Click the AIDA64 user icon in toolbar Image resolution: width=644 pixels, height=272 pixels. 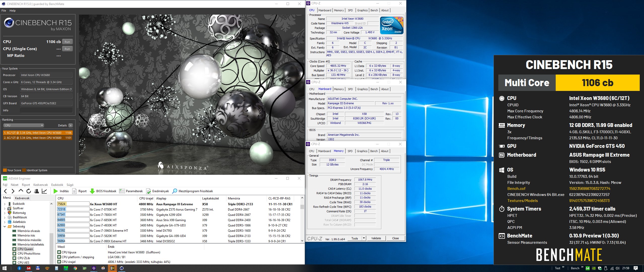[x=36, y=191]
